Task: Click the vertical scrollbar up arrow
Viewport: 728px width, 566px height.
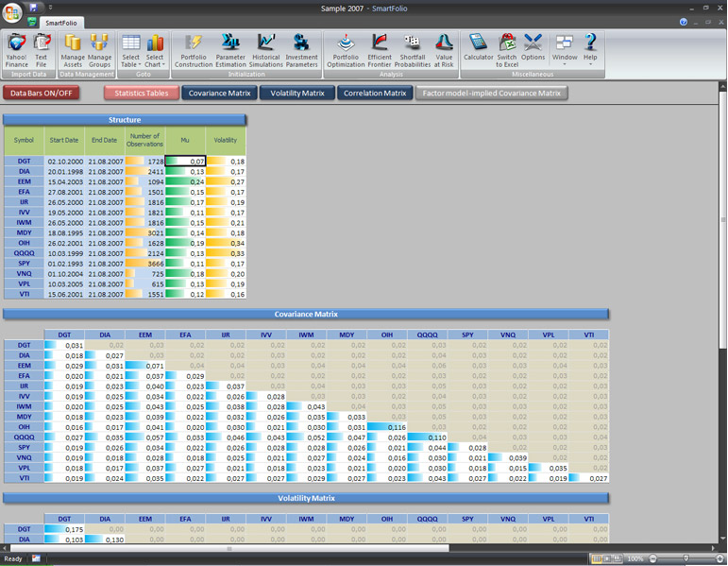Action: tap(723, 86)
